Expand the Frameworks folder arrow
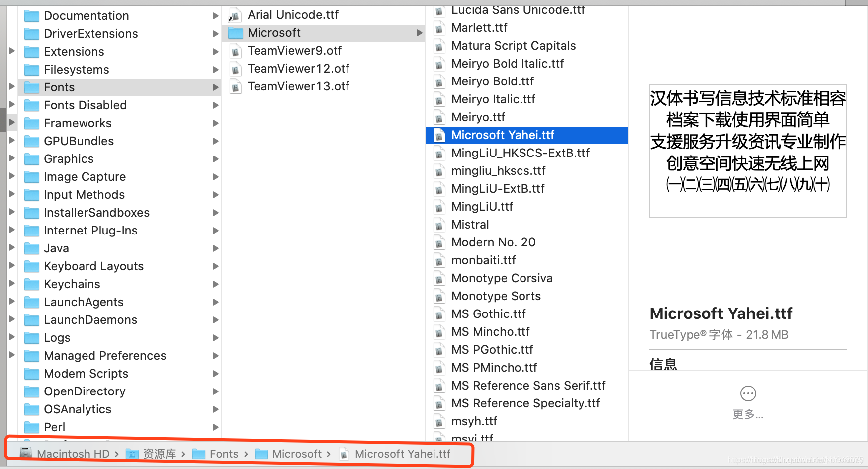The image size is (868, 469). coord(216,123)
